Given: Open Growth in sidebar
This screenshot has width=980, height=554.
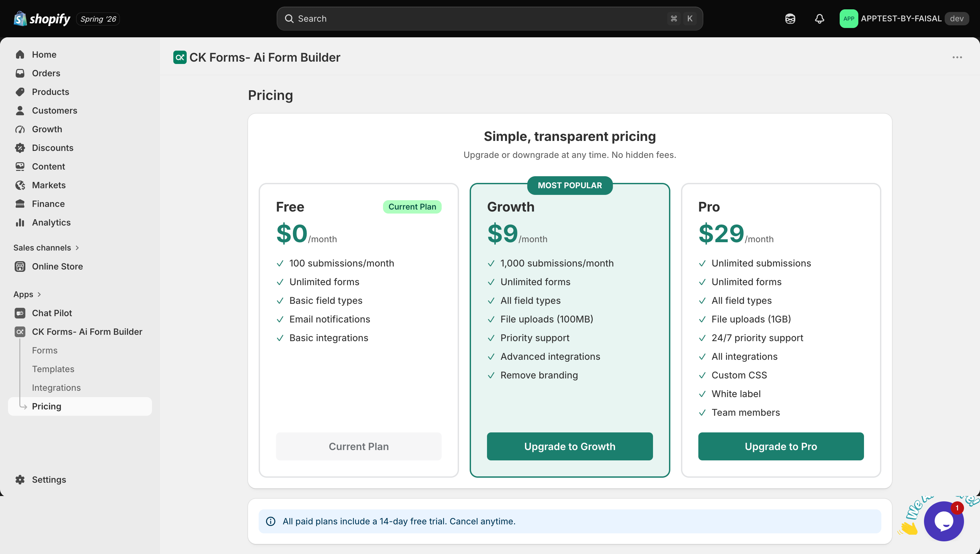Looking at the screenshot, I should coord(80,129).
